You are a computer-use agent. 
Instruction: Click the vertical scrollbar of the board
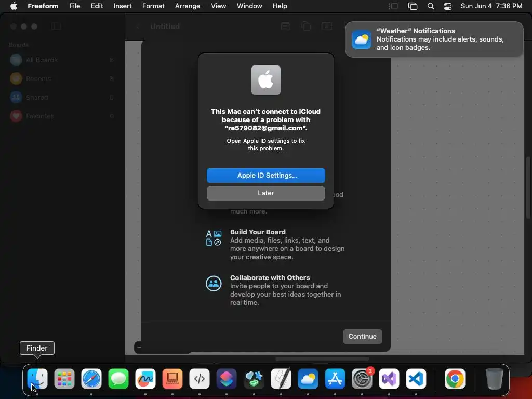coord(528,188)
